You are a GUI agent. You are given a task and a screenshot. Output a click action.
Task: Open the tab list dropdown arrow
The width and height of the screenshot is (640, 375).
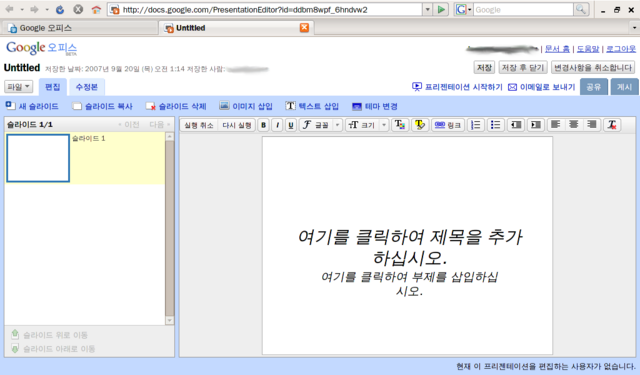tap(634, 28)
